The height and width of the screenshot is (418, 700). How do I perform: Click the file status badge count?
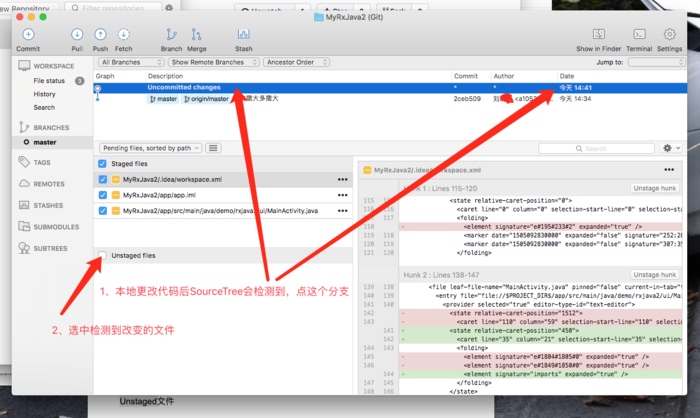(x=79, y=81)
